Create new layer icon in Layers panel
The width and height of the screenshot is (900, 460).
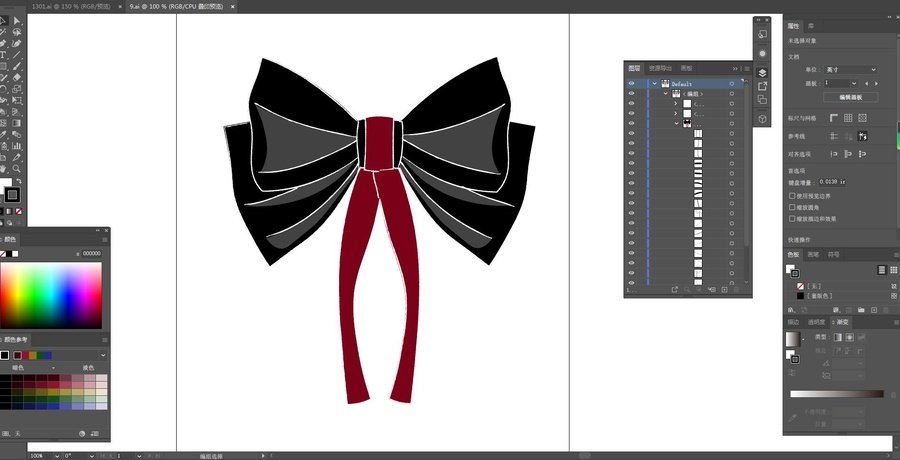click(x=724, y=290)
